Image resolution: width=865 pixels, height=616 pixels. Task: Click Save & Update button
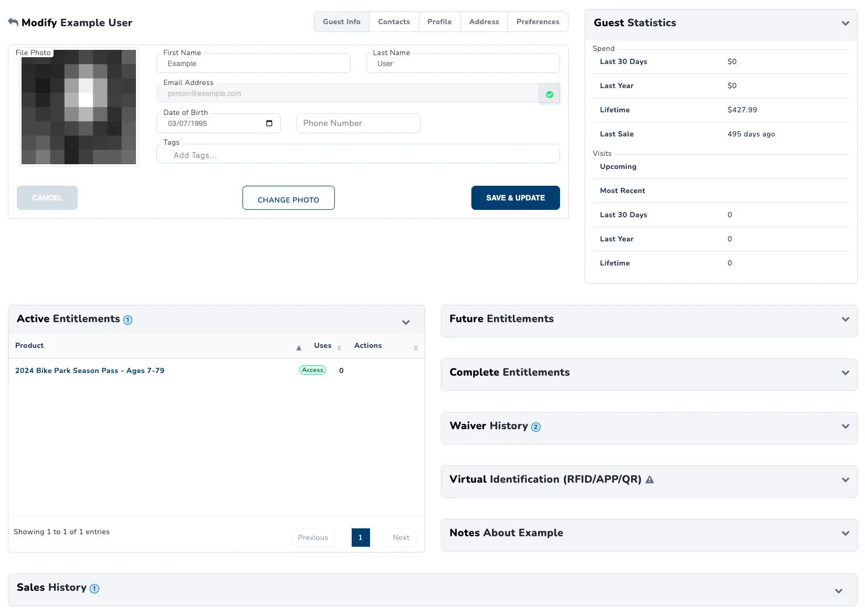[x=515, y=198]
